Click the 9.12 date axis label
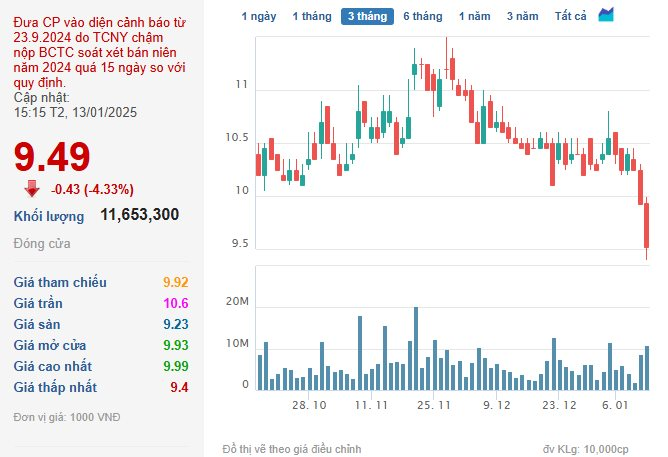This screenshot has width=668, height=457. (x=497, y=405)
